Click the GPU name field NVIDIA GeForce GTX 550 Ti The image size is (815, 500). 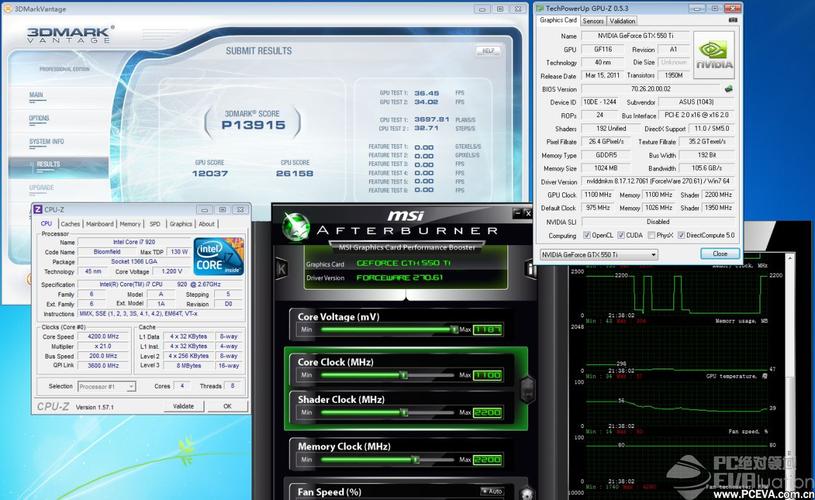coord(635,36)
